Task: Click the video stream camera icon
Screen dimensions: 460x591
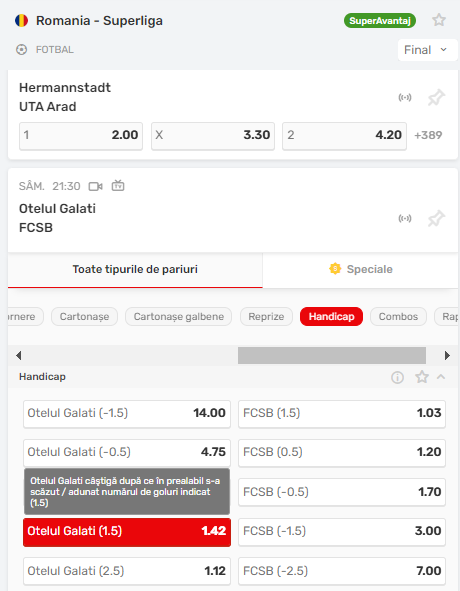Action: click(95, 186)
